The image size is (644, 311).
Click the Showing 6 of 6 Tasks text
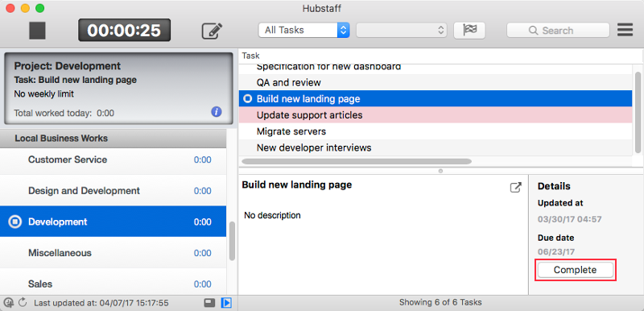click(440, 302)
